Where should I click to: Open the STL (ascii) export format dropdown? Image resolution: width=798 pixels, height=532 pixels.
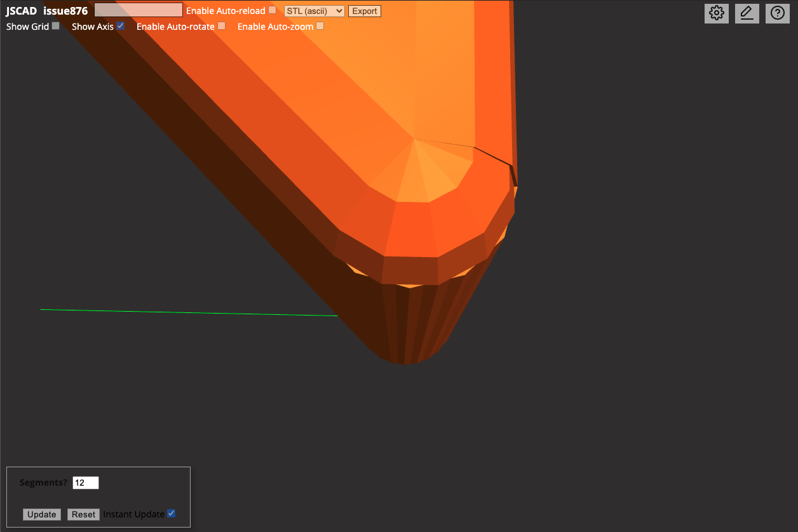[x=313, y=10]
